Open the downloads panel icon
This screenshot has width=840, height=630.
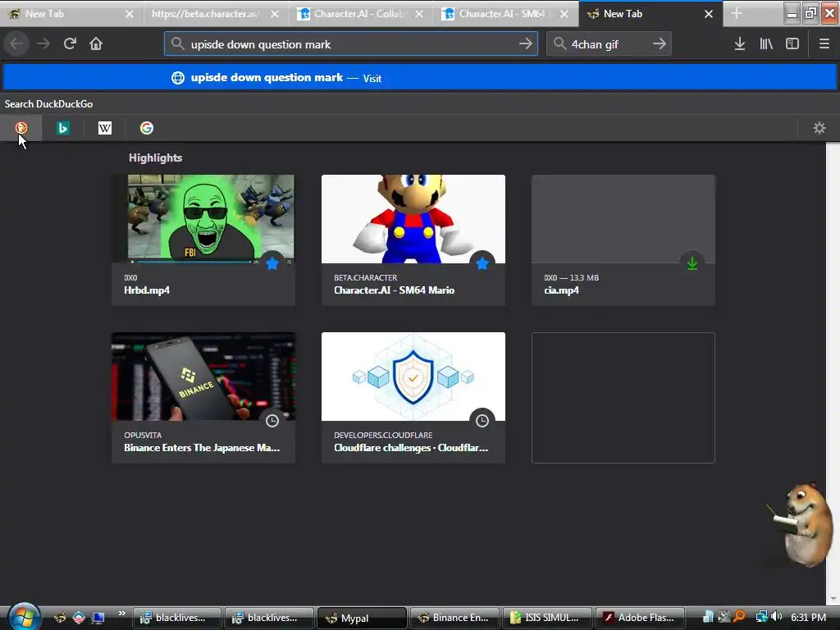(x=740, y=43)
